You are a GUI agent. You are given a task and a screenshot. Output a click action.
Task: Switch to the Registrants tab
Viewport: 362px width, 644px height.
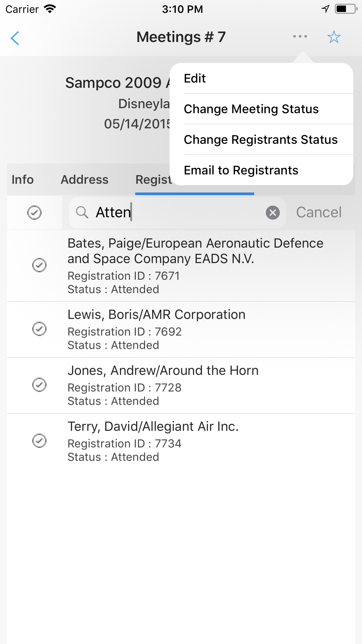pyautogui.click(x=153, y=180)
